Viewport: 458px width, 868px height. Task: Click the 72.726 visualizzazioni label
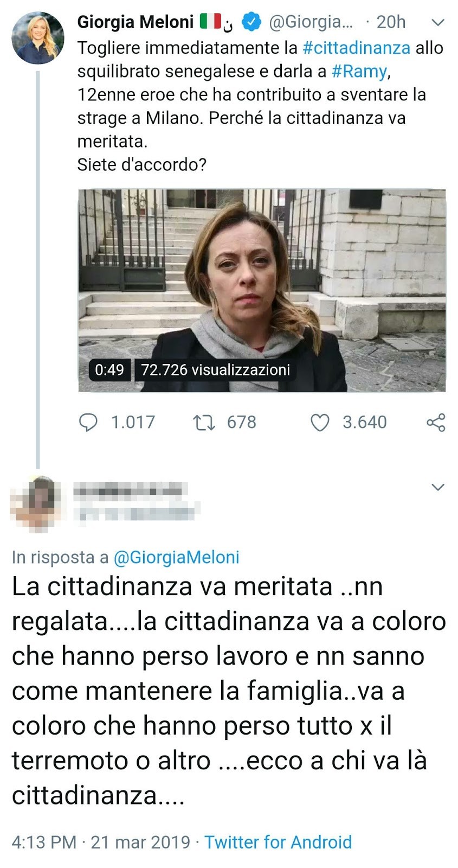click(x=215, y=370)
